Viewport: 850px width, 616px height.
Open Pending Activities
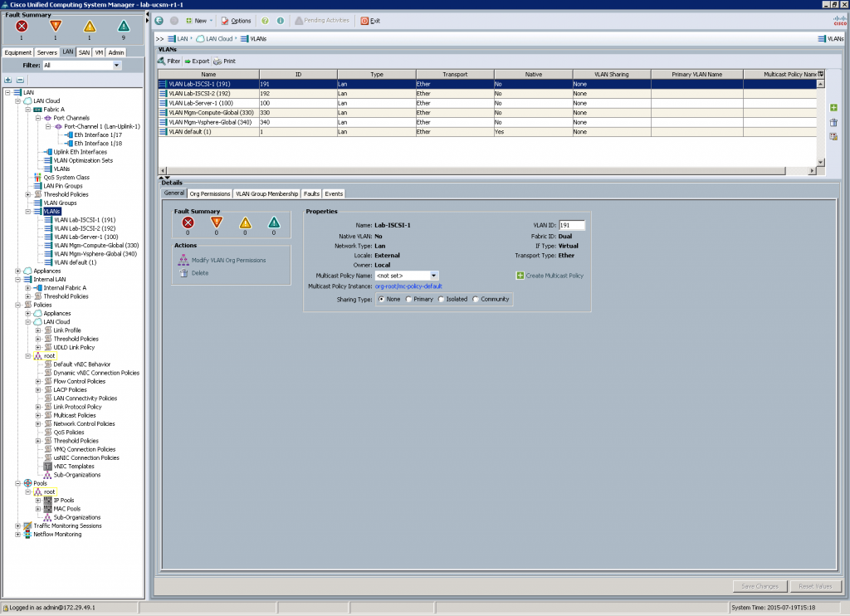(322, 21)
